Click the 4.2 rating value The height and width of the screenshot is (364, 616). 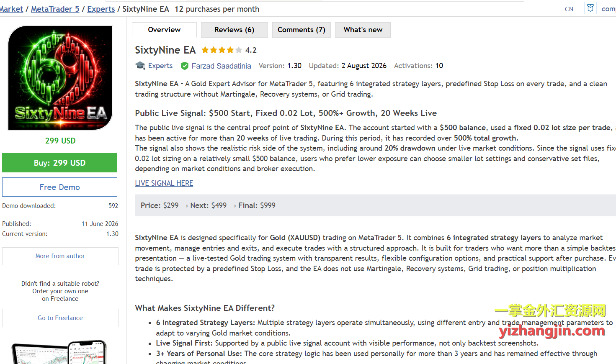coord(251,50)
